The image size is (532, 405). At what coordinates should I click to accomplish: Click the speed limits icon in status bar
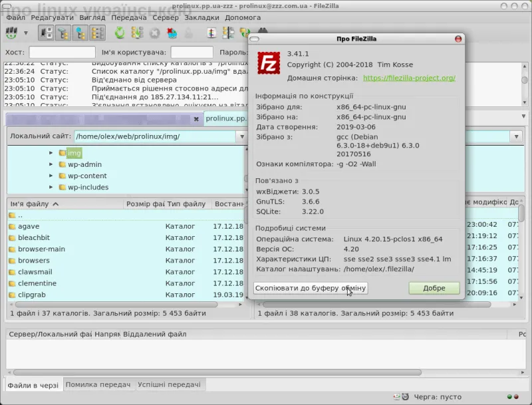pyautogui.click(x=405, y=396)
